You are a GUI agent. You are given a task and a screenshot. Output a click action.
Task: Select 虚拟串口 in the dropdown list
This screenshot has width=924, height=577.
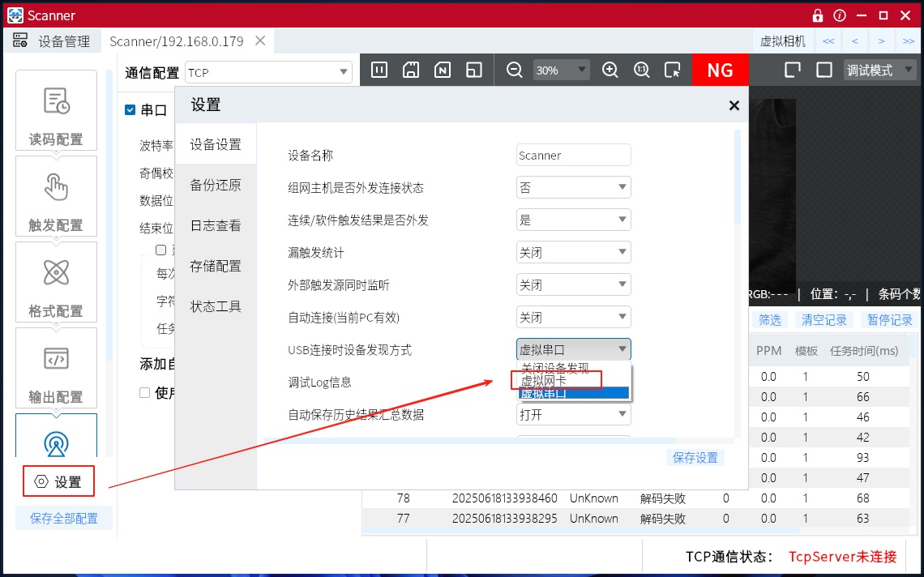[x=573, y=393]
